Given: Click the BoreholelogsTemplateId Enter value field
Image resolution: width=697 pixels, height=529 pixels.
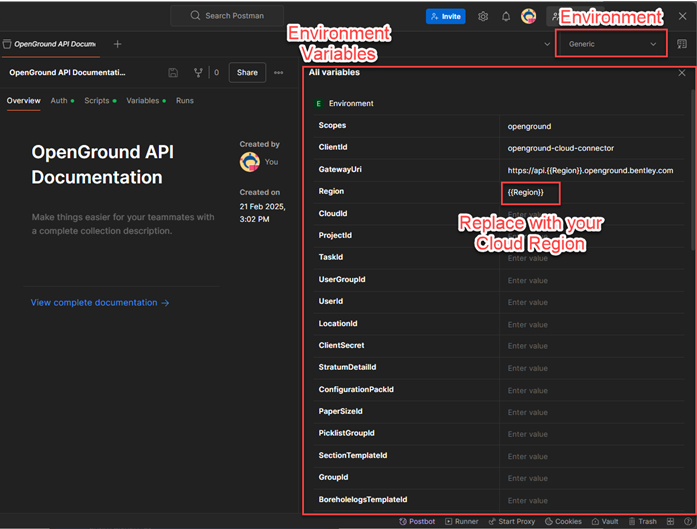Looking at the screenshot, I should click(x=592, y=501).
